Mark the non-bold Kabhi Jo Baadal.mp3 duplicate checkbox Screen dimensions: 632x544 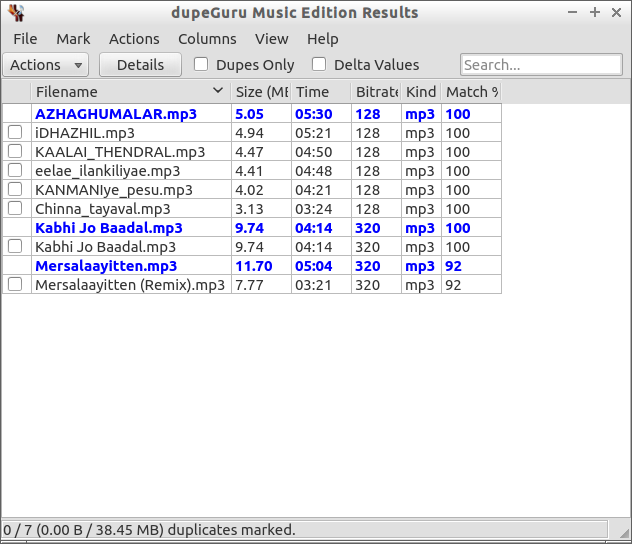tap(15, 246)
